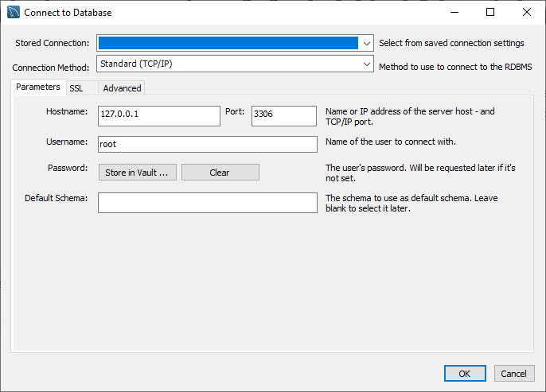The width and height of the screenshot is (546, 392).
Task: Switch to the Parameters tab
Action: pos(38,87)
